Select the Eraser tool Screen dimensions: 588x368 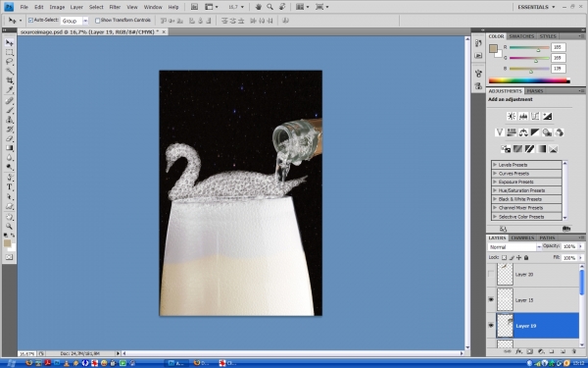(10, 139)
